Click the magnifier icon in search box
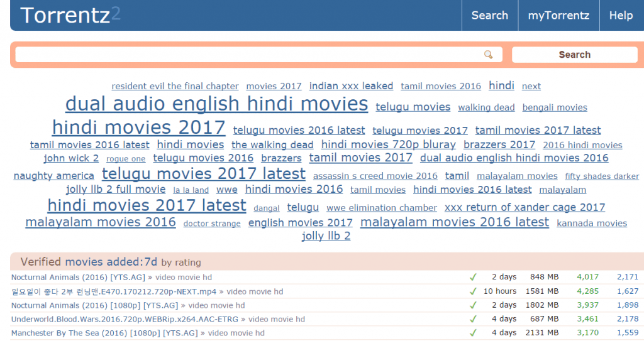 [488, 55]
